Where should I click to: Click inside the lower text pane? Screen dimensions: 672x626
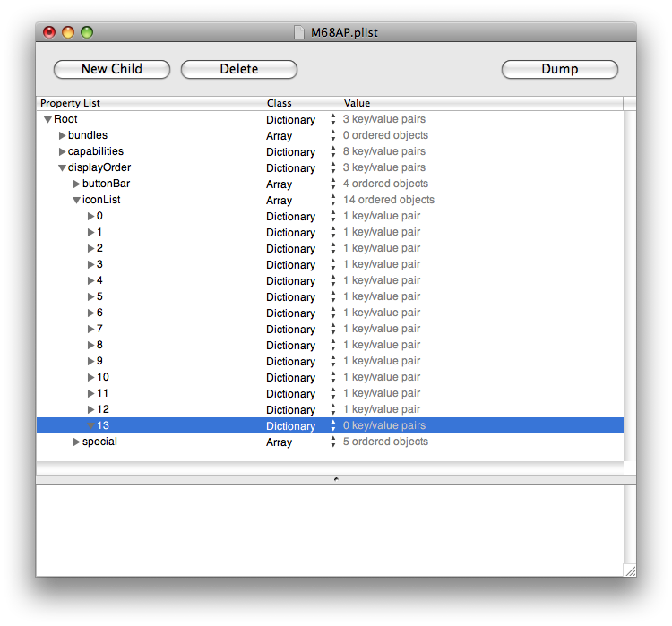(x=330, y=530)
